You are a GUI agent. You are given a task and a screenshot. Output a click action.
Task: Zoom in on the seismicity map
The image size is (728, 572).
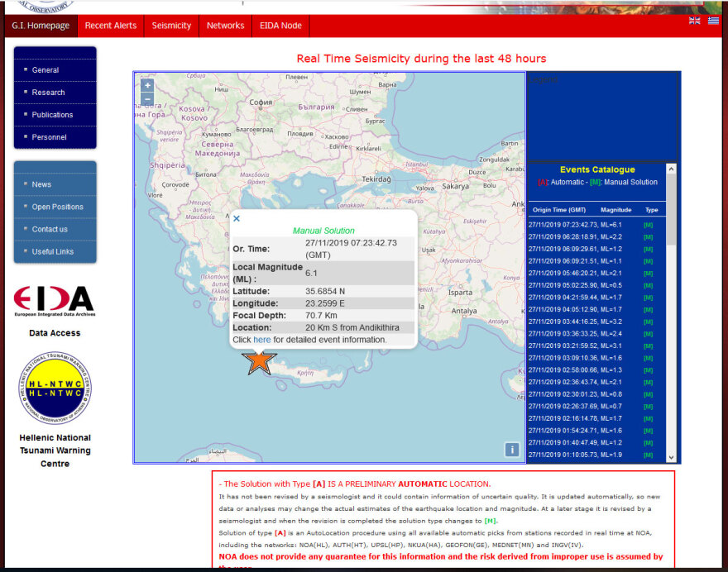point(146,85)
